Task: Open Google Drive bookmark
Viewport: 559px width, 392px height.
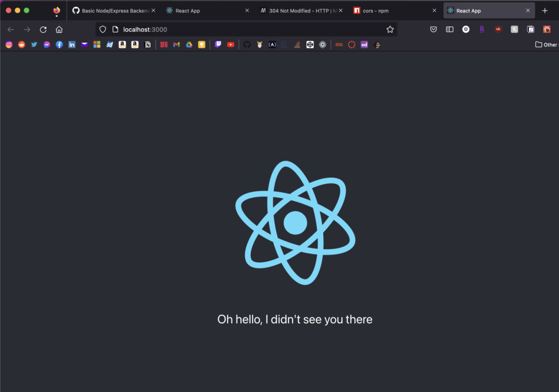Action: coord(189,45)
